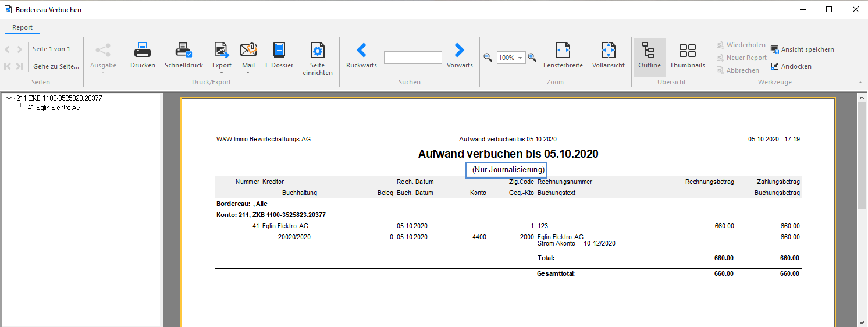Select 211 ZKB 1100-3525823.20377 tree item
This screenshot has height=327, width=868.
click(x=59, y=98)
